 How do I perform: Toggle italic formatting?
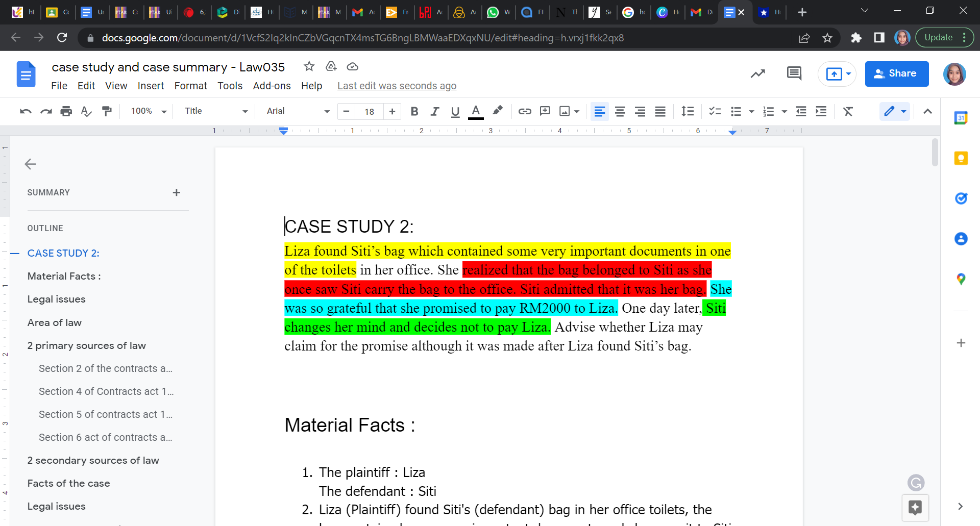(435, 111)
